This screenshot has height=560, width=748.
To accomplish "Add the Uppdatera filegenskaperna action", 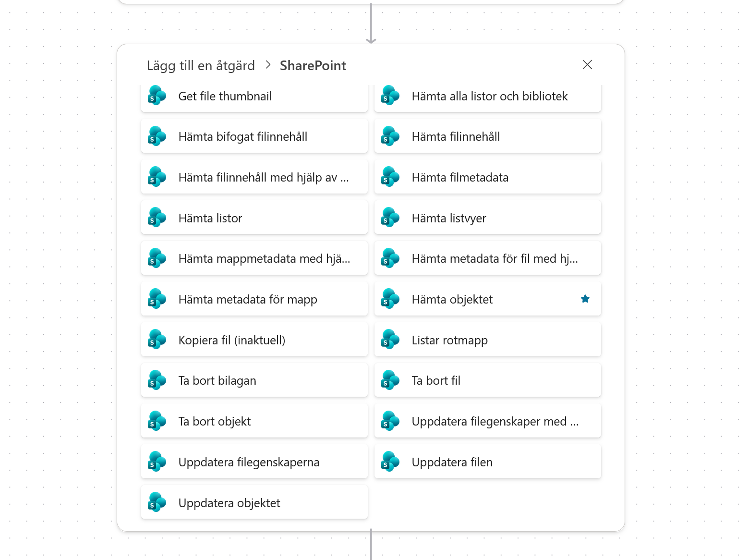I will (x=254, y=462).
